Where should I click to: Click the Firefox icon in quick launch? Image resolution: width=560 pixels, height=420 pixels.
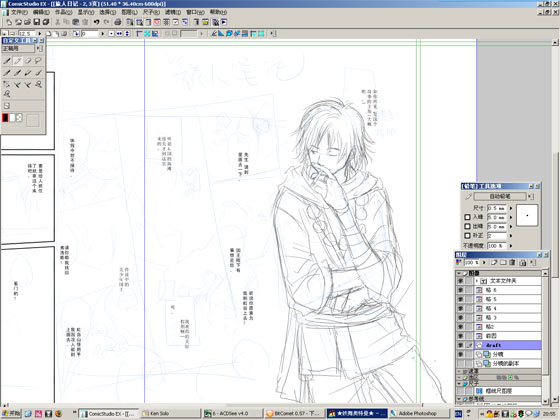point(59,414)
